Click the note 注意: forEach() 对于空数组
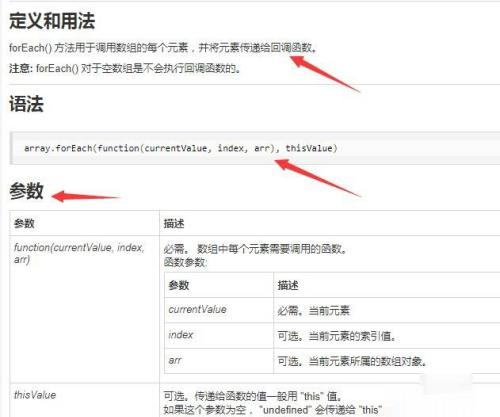The image size is (500, 417). (125, 69)
